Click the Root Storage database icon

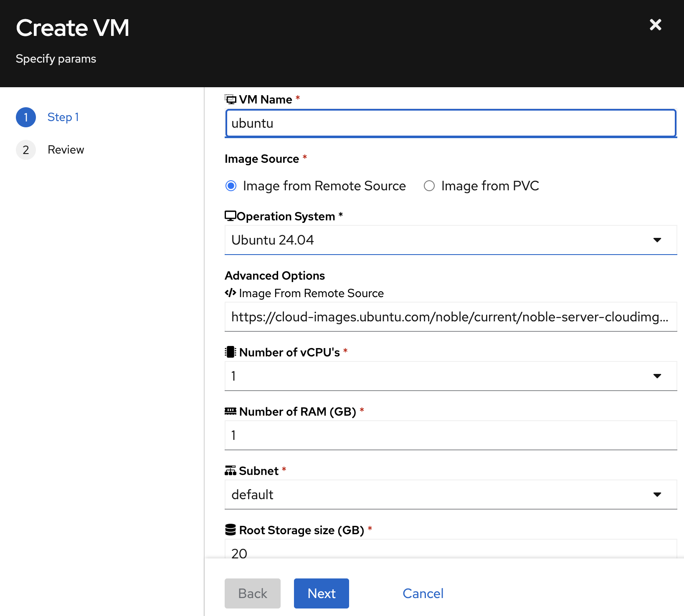pyautogui.click(x=231, y=530)
